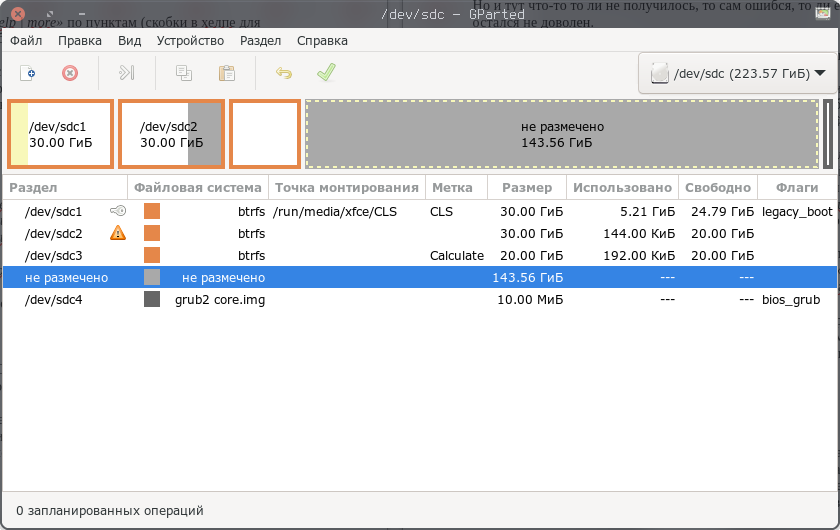
Task: Click the key icon beside /dev/sdc1
Action: coord(118,211)
